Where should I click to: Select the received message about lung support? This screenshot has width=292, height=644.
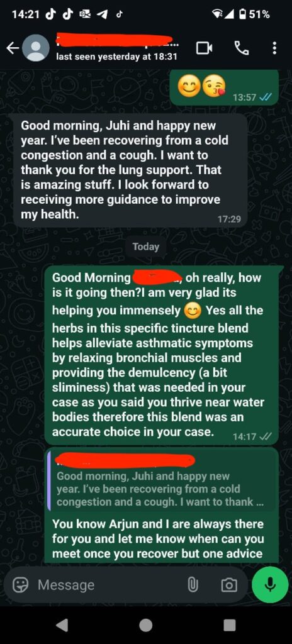point(130,170)
